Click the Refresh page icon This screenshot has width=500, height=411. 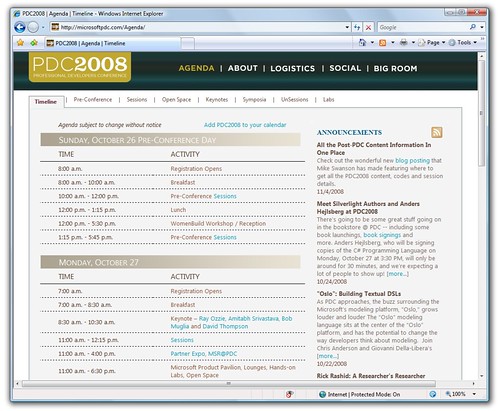[x=357, y=27]
